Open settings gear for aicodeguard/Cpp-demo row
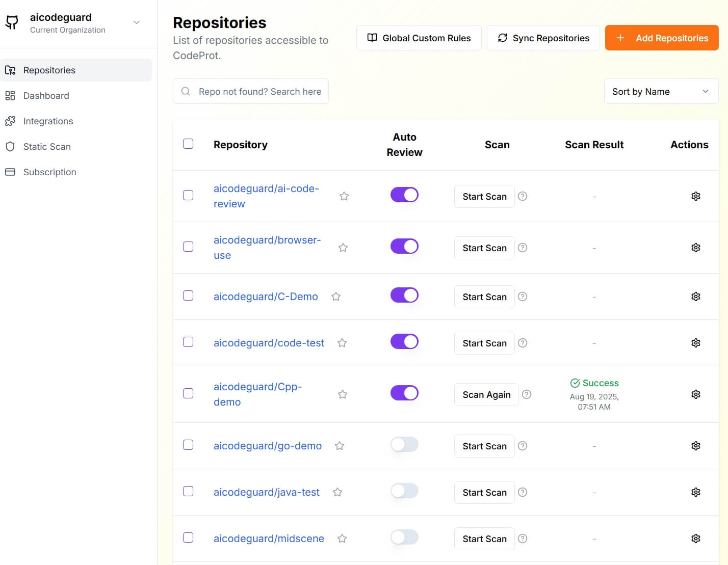 click(695, 394)
